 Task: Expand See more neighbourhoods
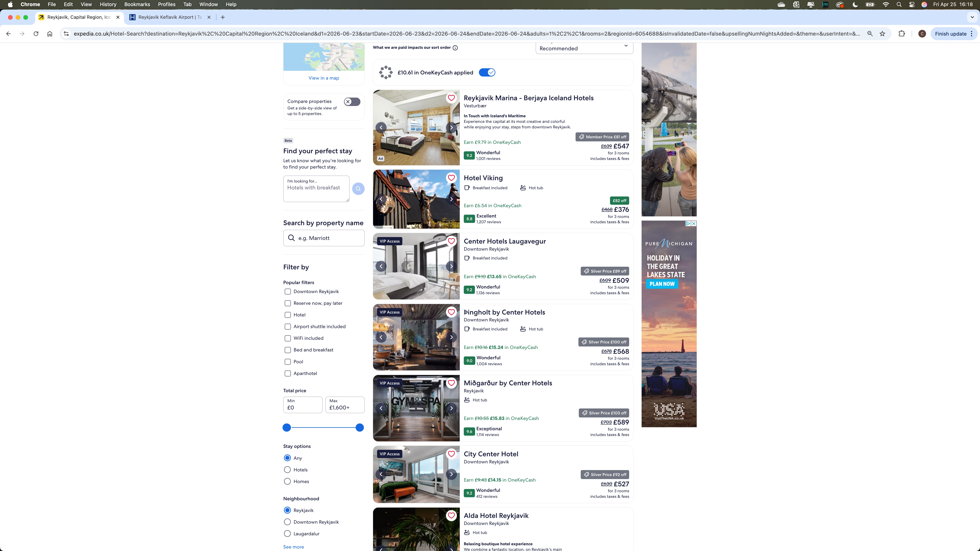tap(293, 547)
